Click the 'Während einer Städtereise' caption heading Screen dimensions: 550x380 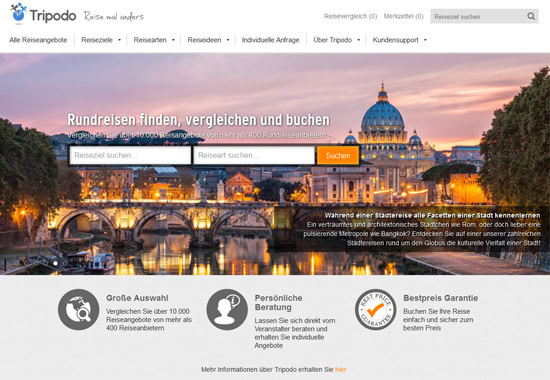432,215
